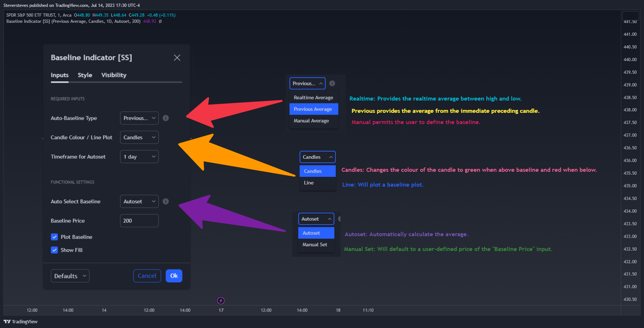
Task: Open Candle Colour / Line Plot dropdown
Action: click(x=139, y=137)
